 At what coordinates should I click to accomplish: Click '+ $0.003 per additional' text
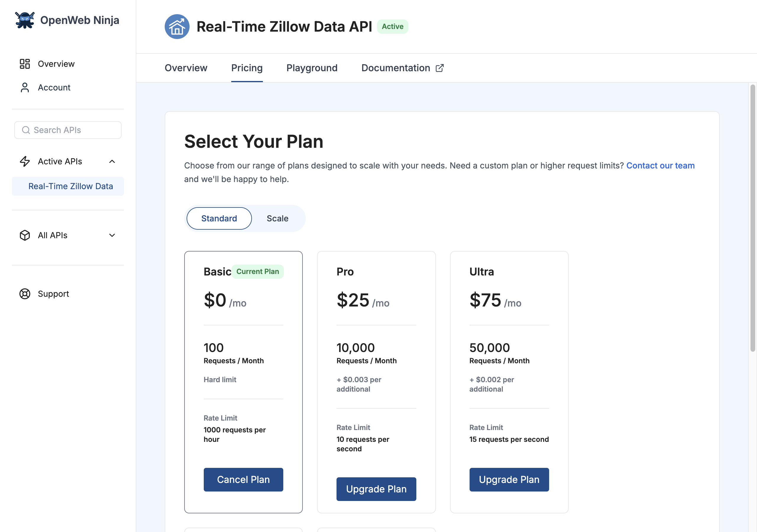click(359, 384)
